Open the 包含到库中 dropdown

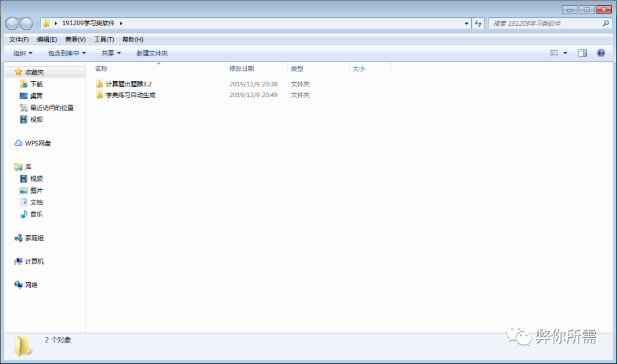67,53
